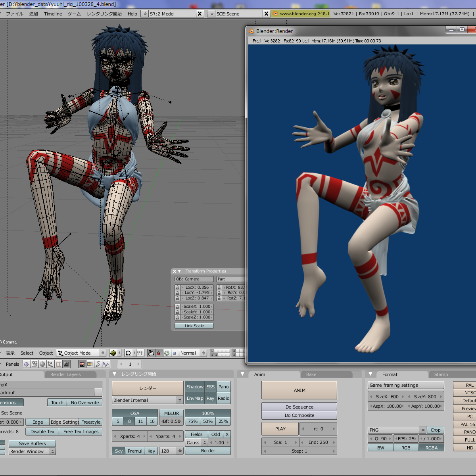Click the Blender logo in Render window title

coord(251,31)
